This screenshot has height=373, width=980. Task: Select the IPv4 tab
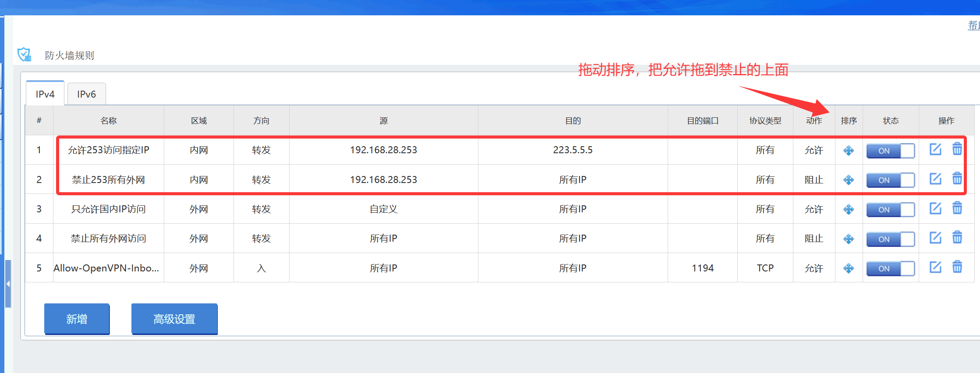point(45,94)
